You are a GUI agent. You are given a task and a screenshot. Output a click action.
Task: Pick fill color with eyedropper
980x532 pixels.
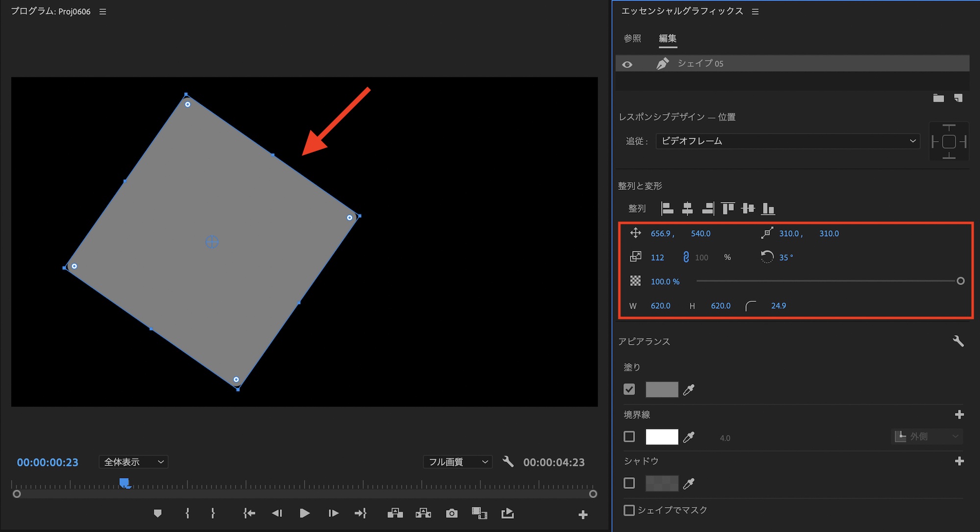pos(689,390)
